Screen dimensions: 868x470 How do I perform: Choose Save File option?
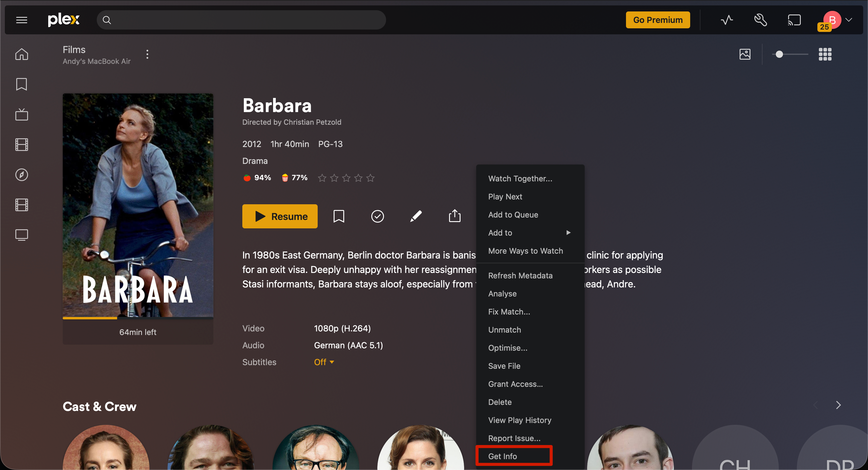tap(530, 366)
